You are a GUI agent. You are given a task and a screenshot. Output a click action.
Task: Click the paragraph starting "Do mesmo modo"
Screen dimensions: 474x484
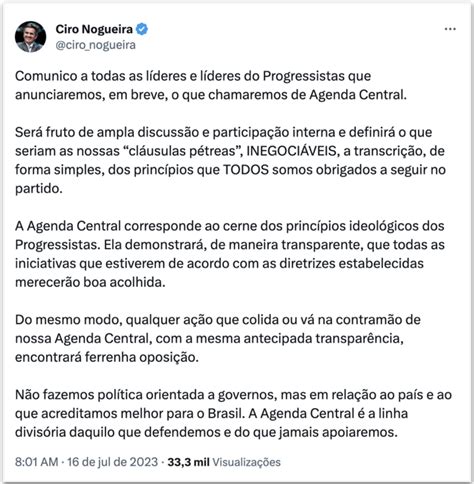(x=218, y=338)
